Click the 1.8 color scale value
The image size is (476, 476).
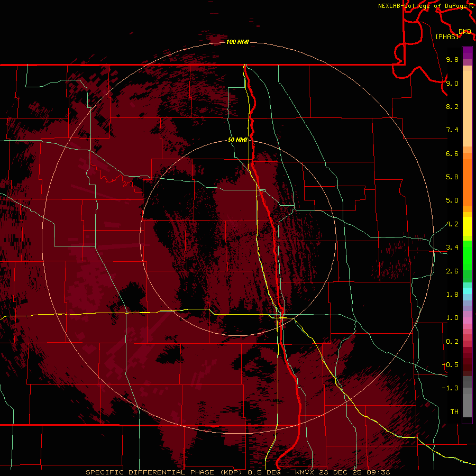[x=452, y=295]
